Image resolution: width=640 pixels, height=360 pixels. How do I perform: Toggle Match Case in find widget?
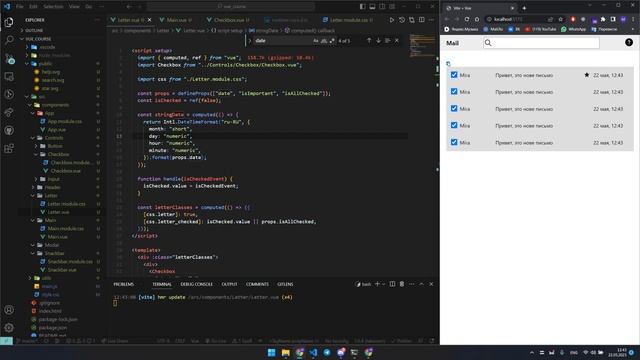(x=316, y=40)
